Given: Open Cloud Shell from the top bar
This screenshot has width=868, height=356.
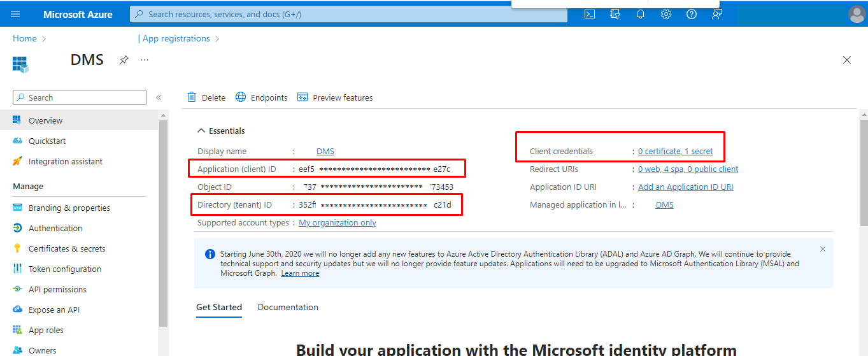Looking at the screenshot, I should pos(590,14).
